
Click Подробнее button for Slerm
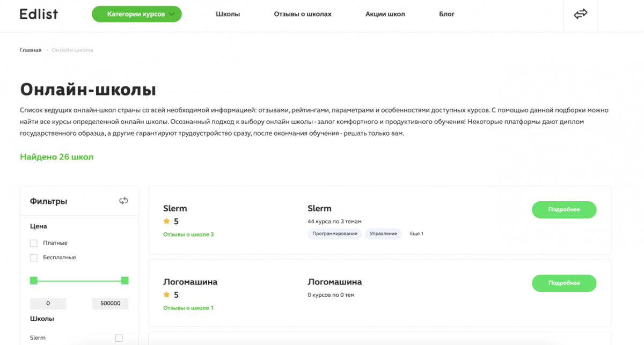pos(564,210)
